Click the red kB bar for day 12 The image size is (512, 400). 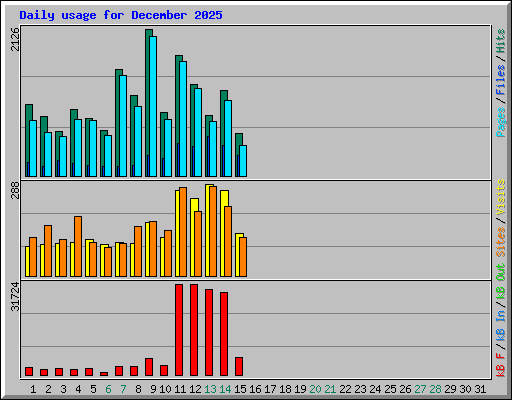(194, 330)
